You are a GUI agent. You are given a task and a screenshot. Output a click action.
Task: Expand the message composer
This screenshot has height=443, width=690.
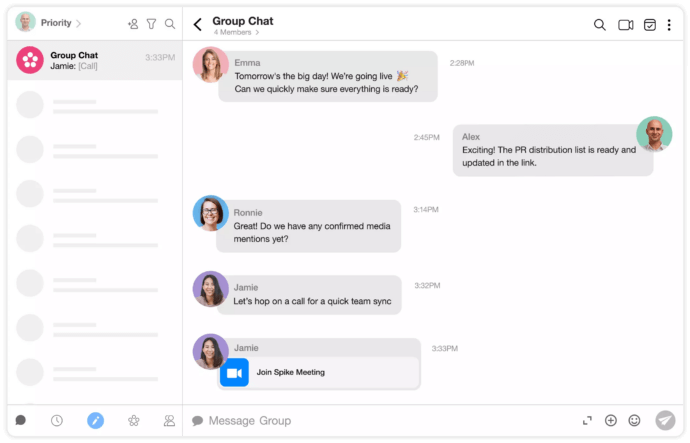click(587, 421)
